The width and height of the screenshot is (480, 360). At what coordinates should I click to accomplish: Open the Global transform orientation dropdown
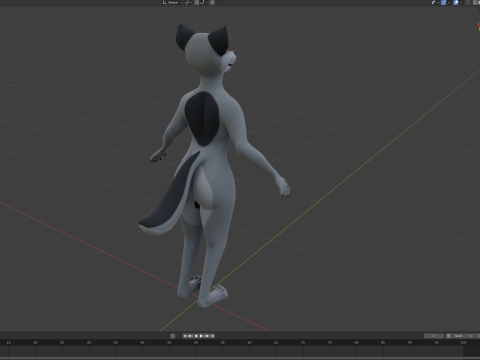point(172,2)
